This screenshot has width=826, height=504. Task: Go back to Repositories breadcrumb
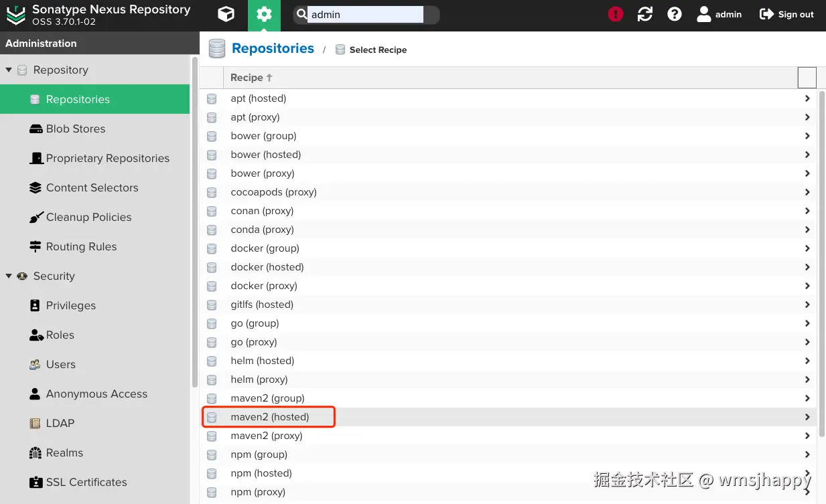pos(273,48)
